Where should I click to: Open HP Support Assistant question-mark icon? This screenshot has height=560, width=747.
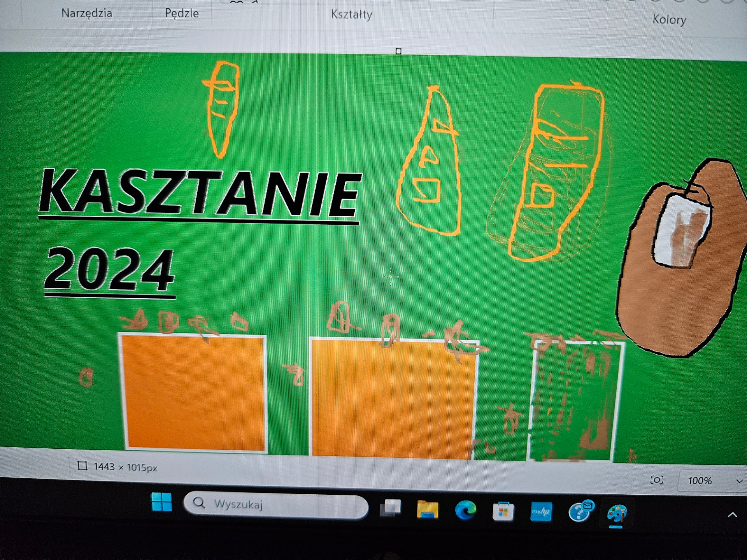(580, 511)
